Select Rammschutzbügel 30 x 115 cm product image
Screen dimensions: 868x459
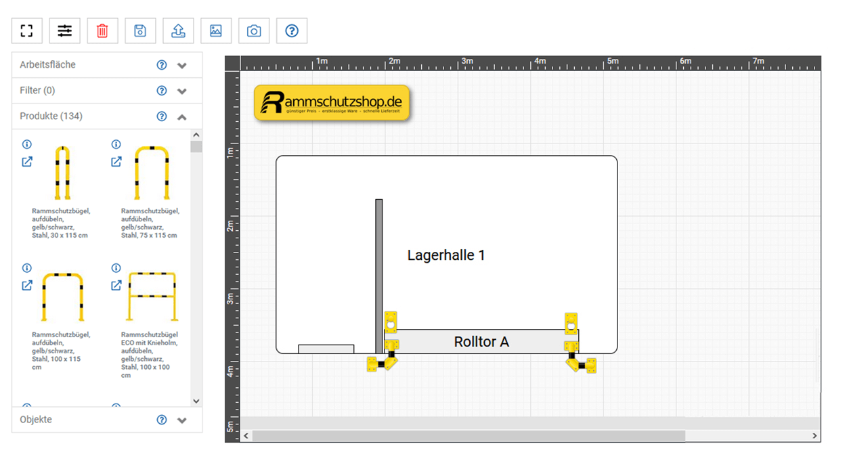click(62, 173)
